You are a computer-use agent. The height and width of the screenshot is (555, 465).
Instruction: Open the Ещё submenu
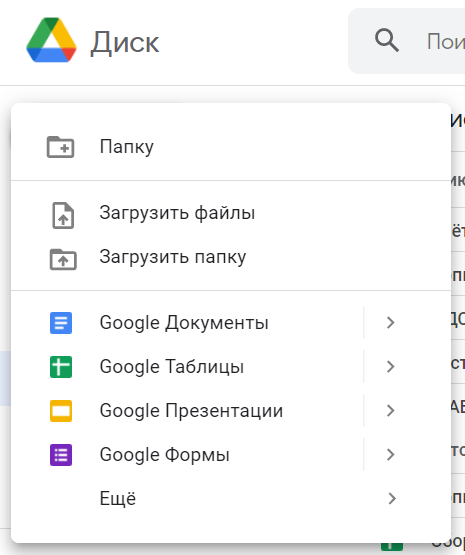pyautogui.click(x=231, y=498)
